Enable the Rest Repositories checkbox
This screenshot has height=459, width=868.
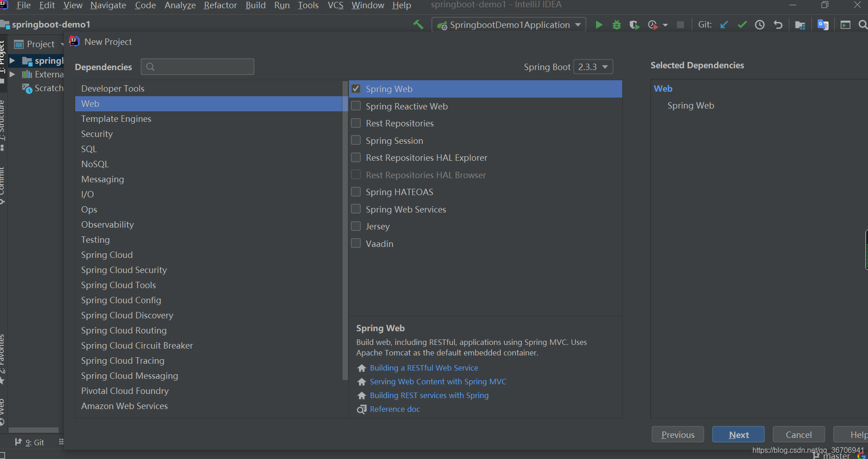point(356,123)
